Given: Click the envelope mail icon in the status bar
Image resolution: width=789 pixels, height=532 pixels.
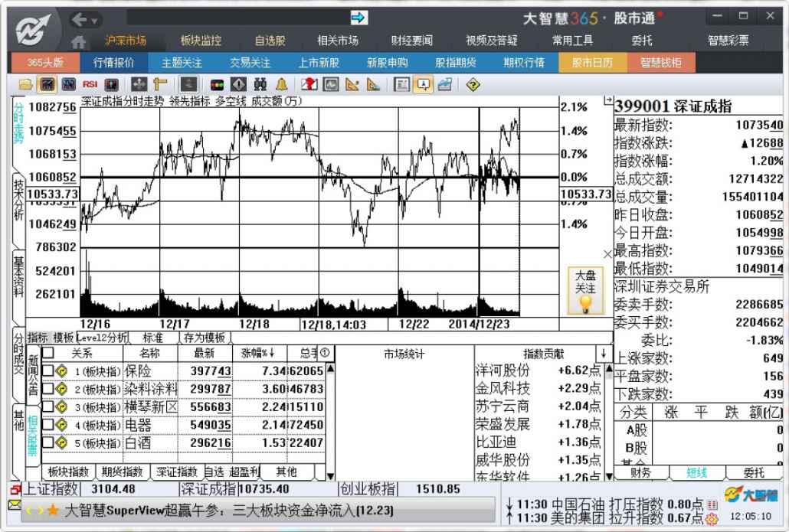Looking at the screenshot, I should coord(15,504).
